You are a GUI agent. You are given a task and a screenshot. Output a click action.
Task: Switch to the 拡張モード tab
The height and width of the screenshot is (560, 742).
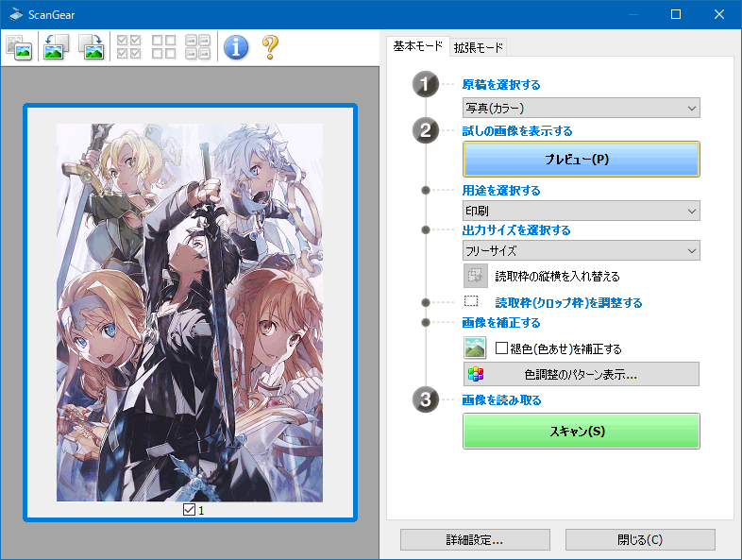478,47
